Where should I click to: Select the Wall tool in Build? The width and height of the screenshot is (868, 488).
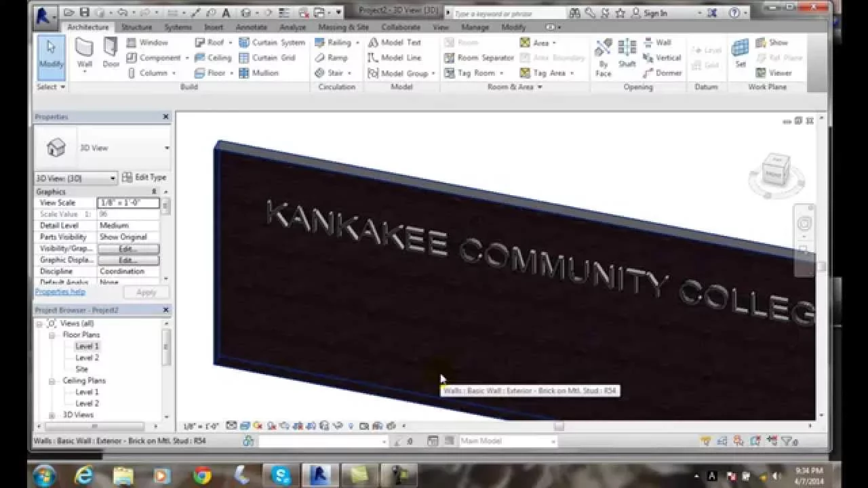click(x=84, y=53)
